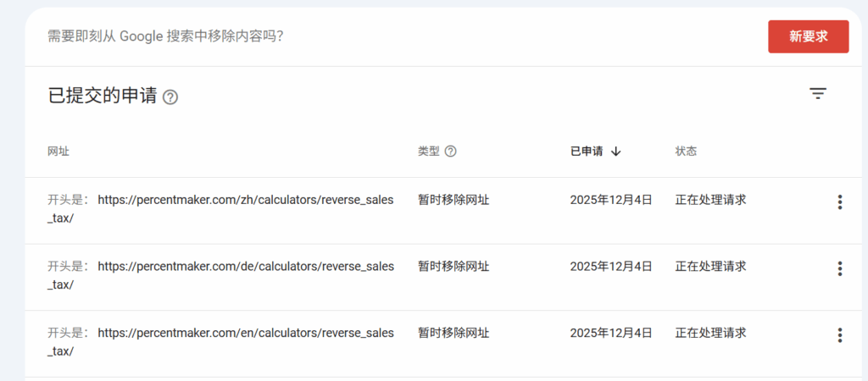868x381 pixels.
Task: Click the help icon next to 类型
Action: (451, 152)
